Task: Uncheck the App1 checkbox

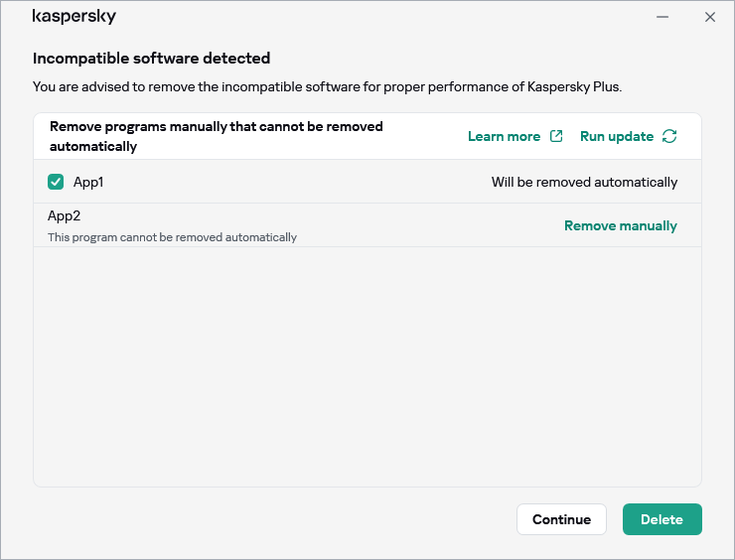Action: tap(56, 182)
